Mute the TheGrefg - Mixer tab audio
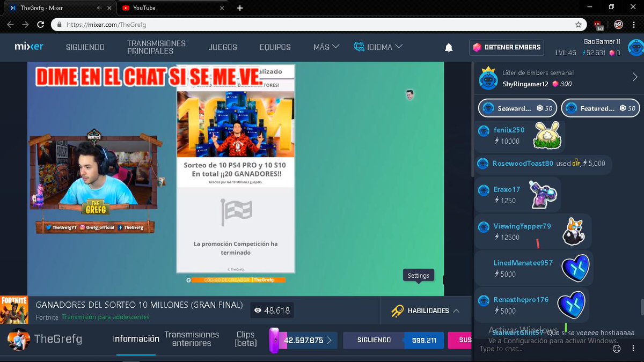 [x=99, y=8]
